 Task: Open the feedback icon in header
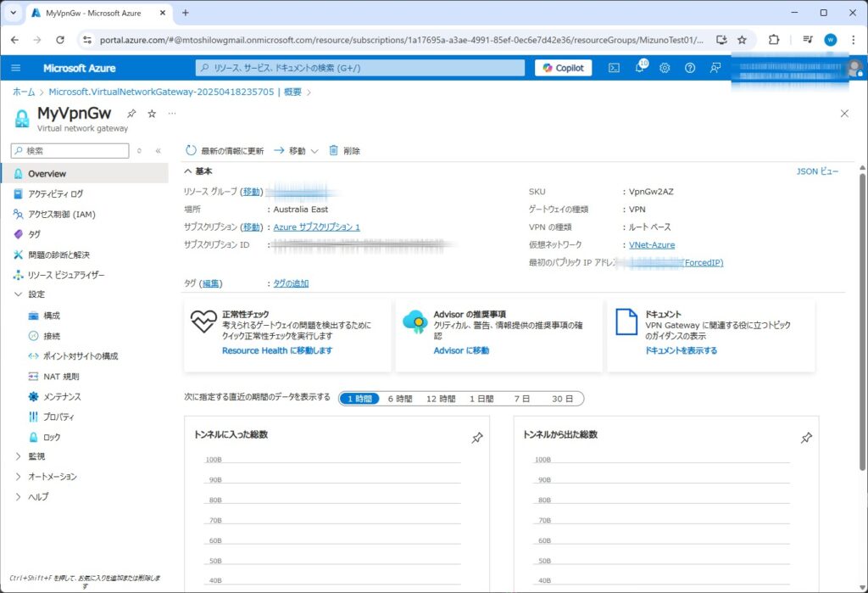click(715, 68)
